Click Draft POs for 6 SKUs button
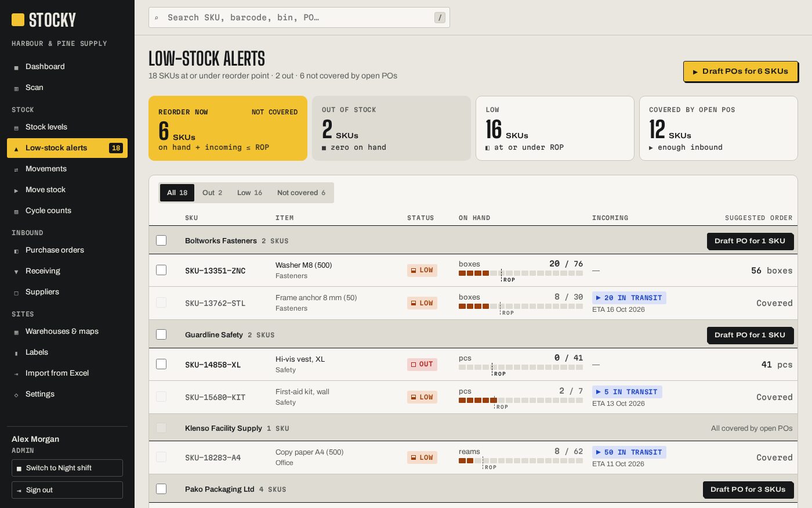 (740, 71)
